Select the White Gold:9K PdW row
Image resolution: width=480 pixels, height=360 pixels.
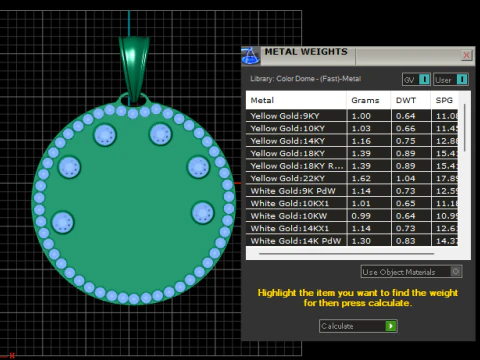[352, 191]
